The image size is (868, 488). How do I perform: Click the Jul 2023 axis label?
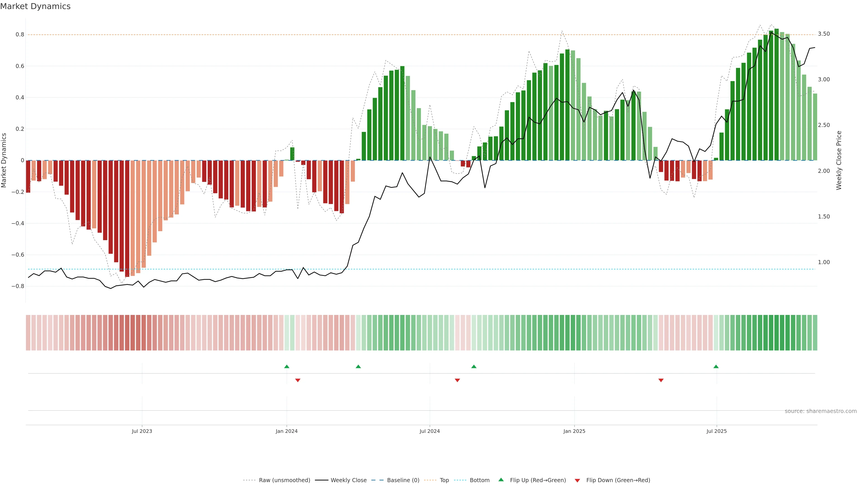(142, 431)
